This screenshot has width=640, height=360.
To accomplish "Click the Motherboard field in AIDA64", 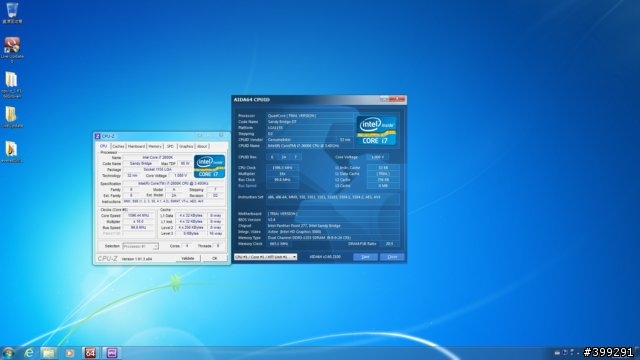I will [333, 213].
